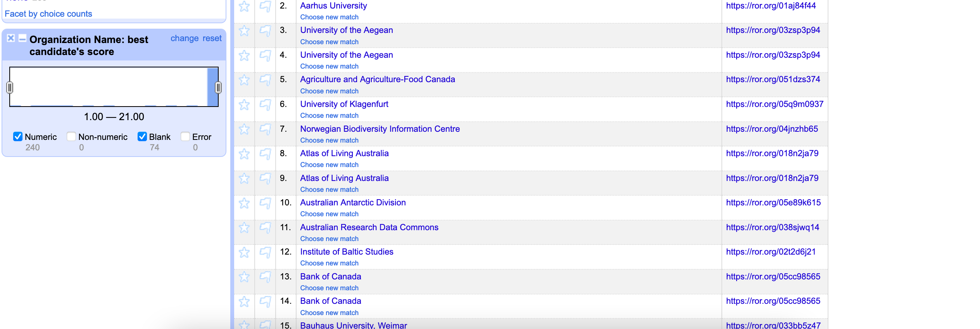
Task: Select the 1.00 — 21.00 range text
Action: coord(114,117)
